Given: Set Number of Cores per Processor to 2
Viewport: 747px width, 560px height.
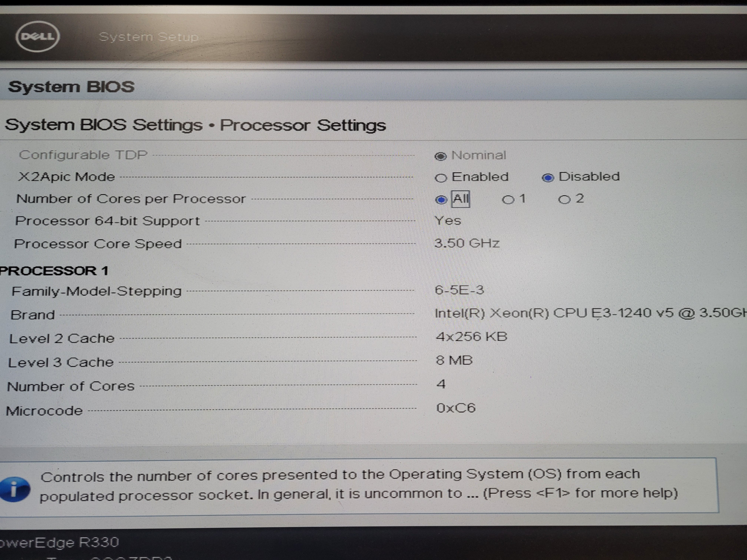Looking at the screenshot, I should [x=564, y=199].
